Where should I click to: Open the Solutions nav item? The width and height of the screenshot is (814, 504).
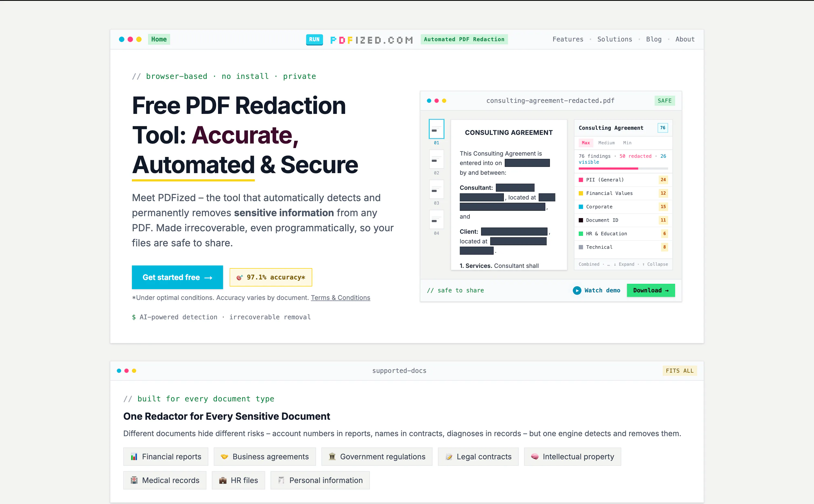615,39
